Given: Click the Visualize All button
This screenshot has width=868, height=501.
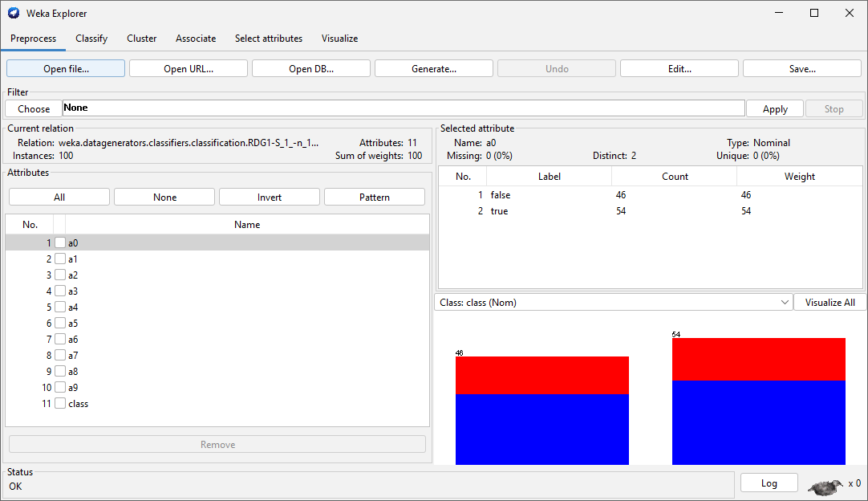Looking at the screenshot, I should [829, 303].
